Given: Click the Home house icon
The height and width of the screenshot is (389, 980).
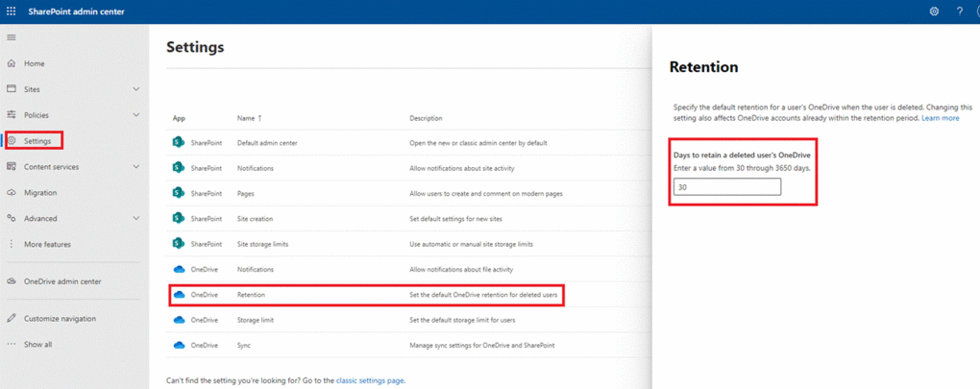Looking at the screenshot, I should pyautogui.click(x=12, y=63).
